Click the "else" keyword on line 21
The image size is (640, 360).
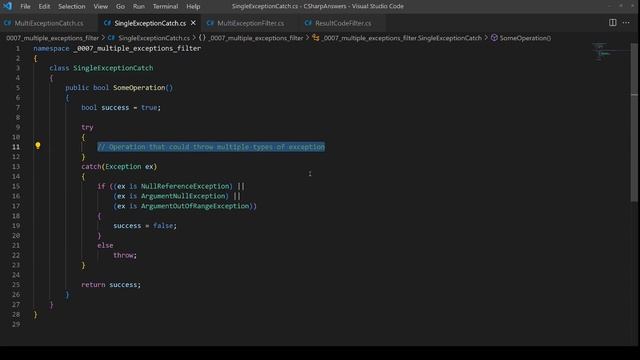point(105,245)
